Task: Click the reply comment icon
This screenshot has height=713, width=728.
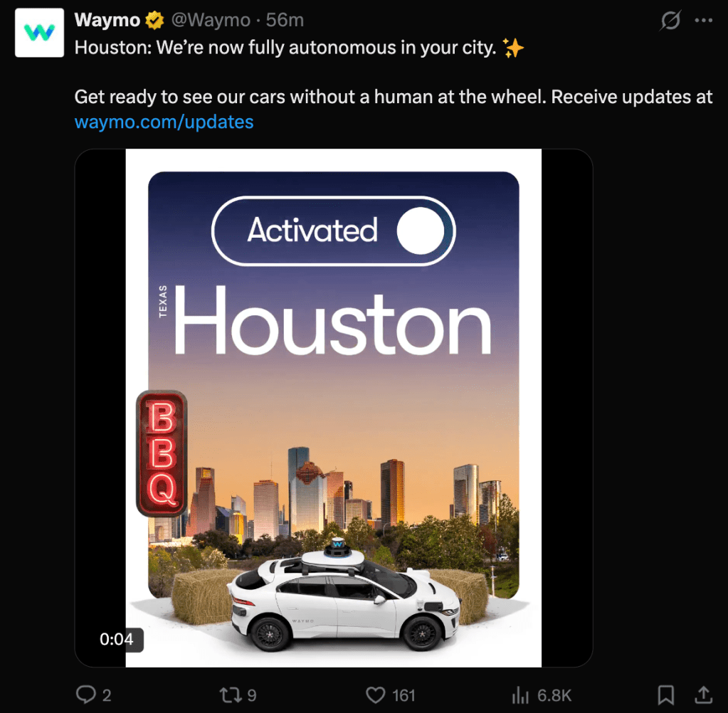Action: click(x=86, y=695)
